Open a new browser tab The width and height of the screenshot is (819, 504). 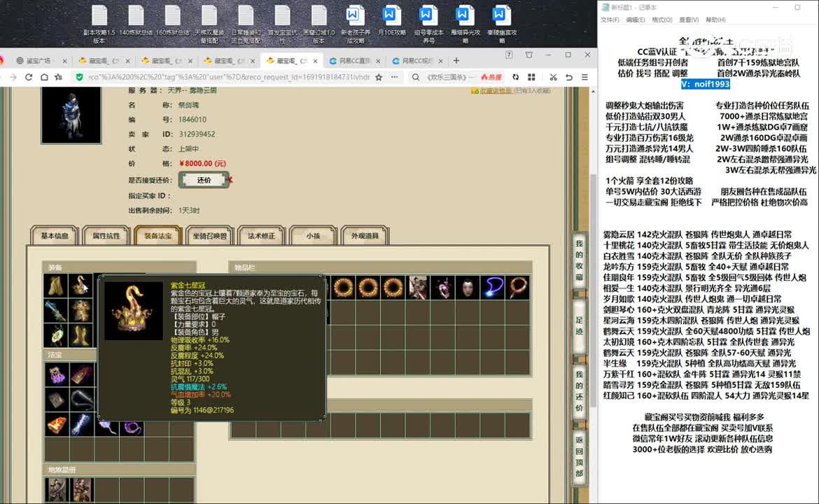click(456, 61)
